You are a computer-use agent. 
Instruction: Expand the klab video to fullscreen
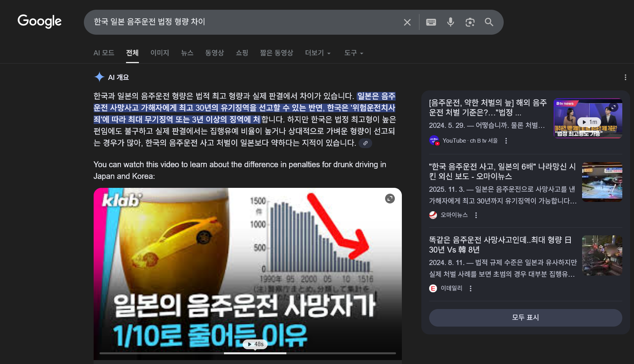coord(390,199)
